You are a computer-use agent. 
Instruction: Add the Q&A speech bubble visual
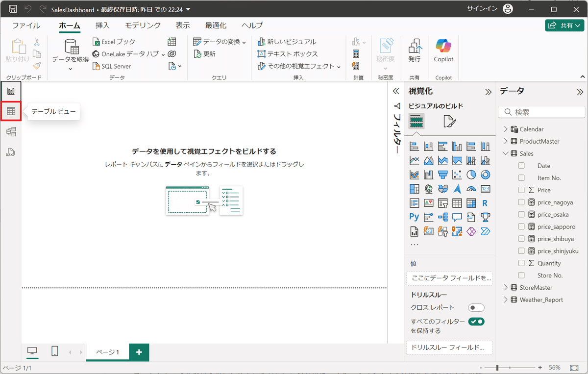click(457, 217)
